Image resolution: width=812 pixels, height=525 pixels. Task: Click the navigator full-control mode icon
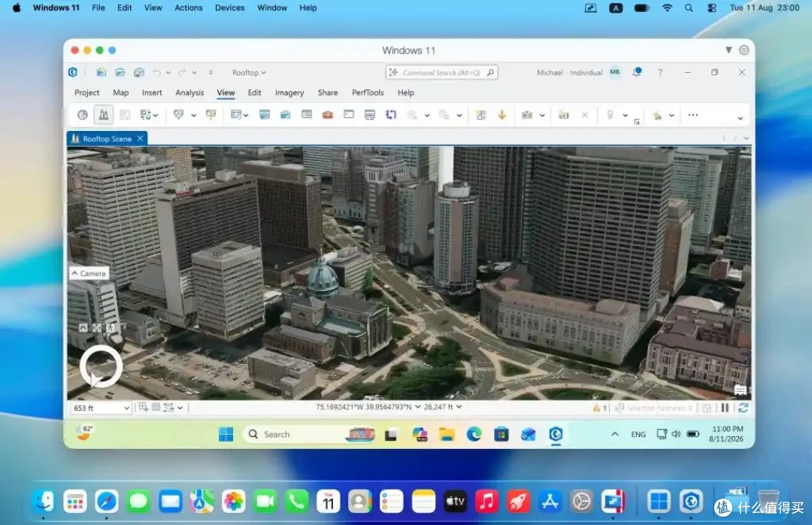(97, 327)
